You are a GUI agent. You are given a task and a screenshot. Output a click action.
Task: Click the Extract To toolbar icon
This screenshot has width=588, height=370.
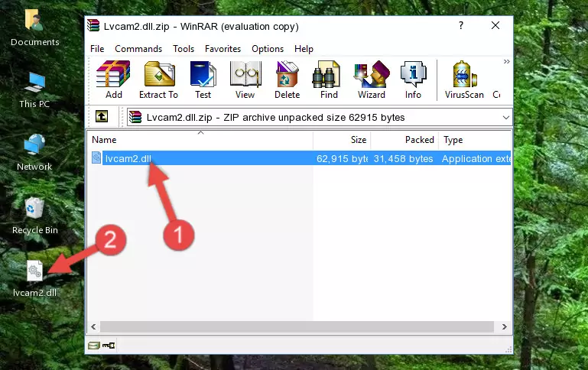click(158, 80)
